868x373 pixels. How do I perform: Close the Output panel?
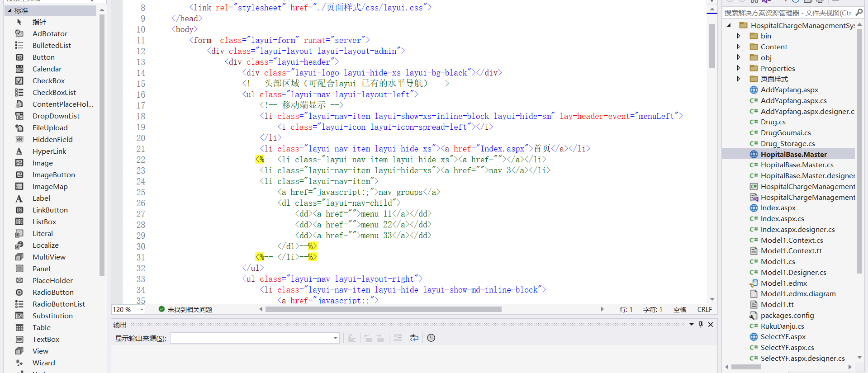[x=711, y=325]
